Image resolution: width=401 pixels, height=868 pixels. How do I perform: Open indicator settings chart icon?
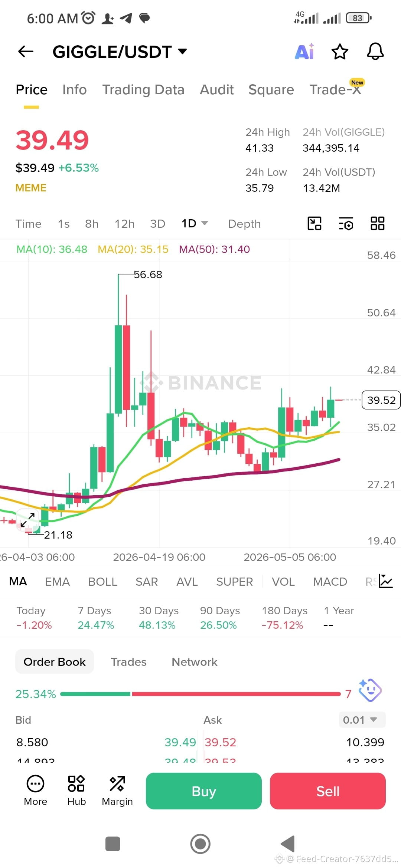(386, 581)
